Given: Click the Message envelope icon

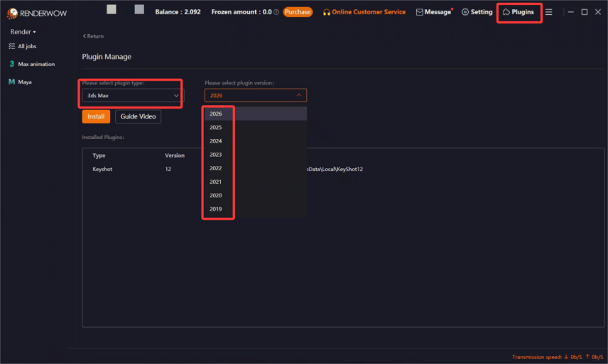Looking at the screenshot, I should click(x=420, y=12).
